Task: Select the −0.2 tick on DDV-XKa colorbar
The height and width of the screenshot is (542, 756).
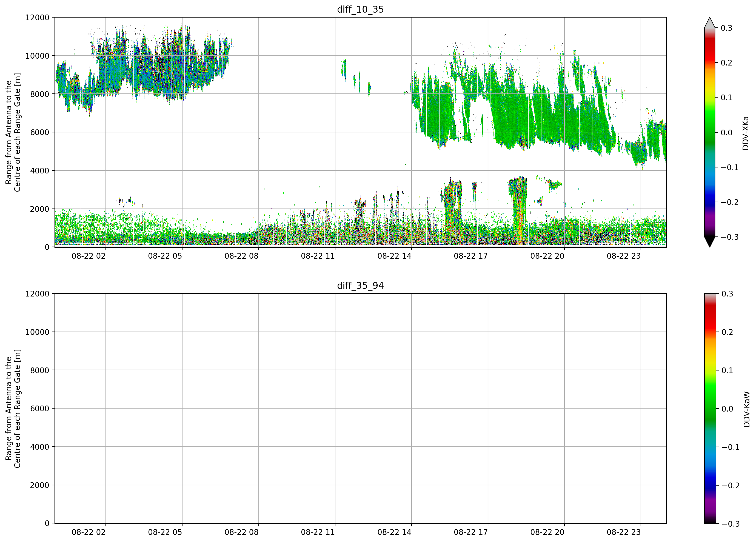Action: coord(730,202)
